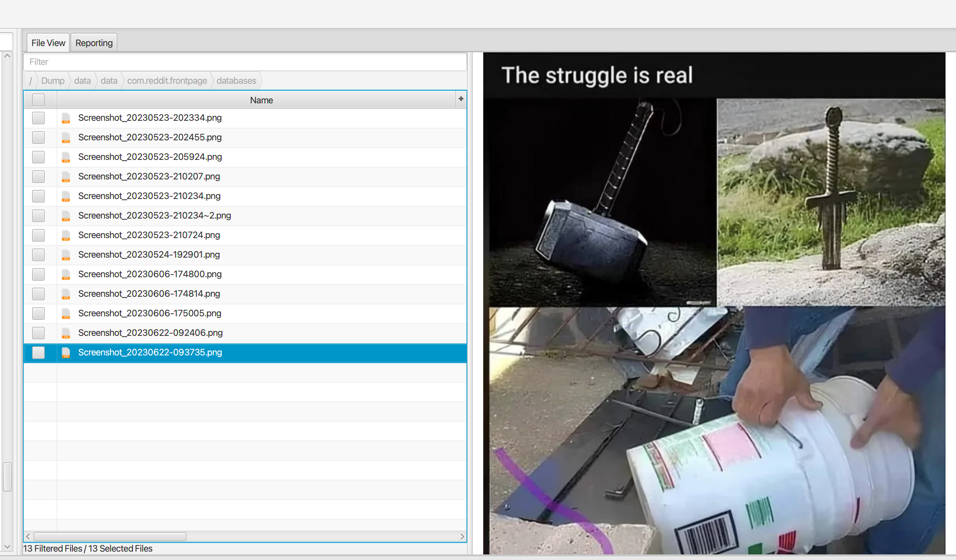Open second data folder in breadcrumb

pos(109,81)
